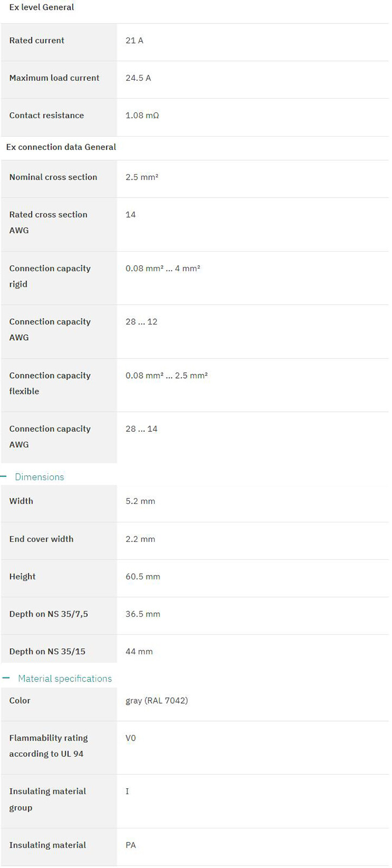Click the Ex connection data General heading

pos(61,147)
